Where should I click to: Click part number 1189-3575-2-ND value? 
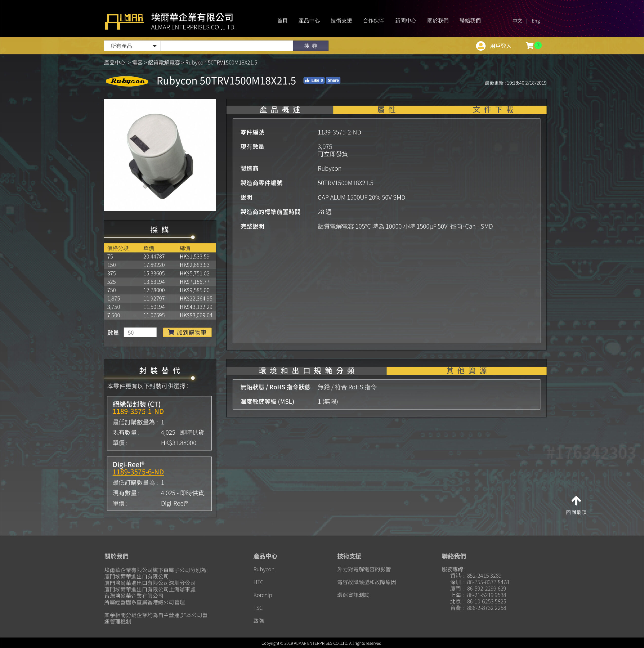(339, 132)
